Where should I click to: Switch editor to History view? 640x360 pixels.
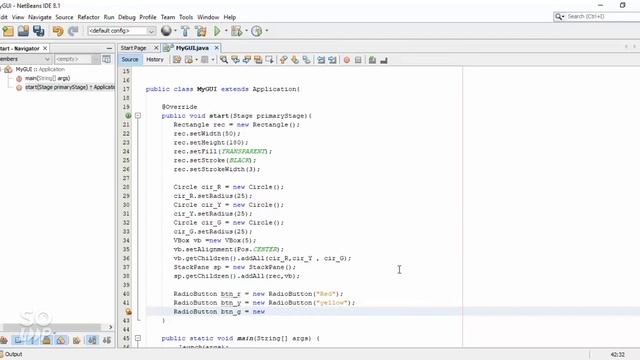[155, 60]
